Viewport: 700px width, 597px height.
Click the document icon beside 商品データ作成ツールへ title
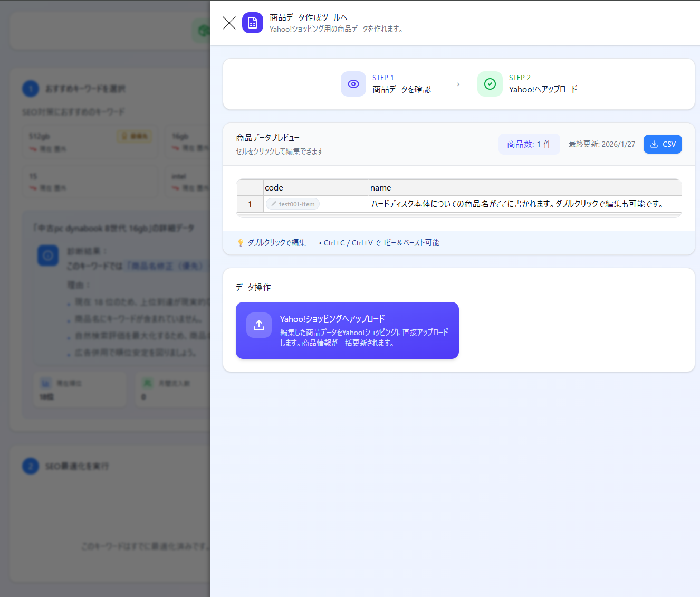tap(252, 23)
